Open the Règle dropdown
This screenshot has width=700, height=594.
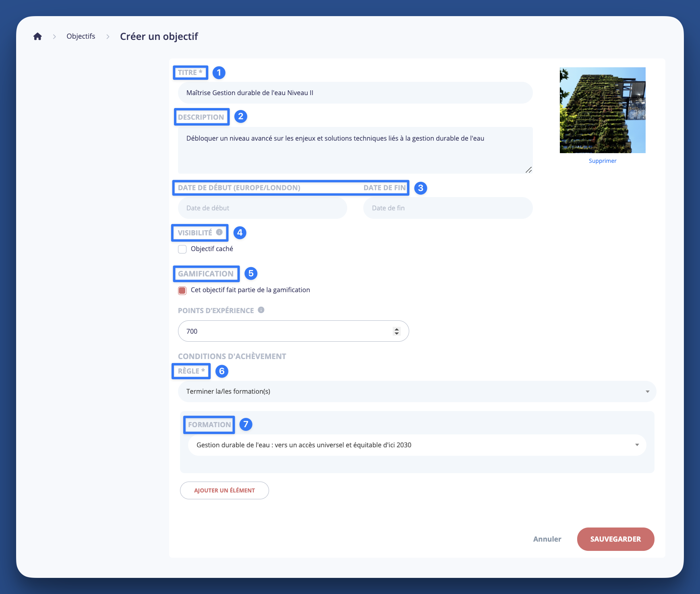click(417, 391)
